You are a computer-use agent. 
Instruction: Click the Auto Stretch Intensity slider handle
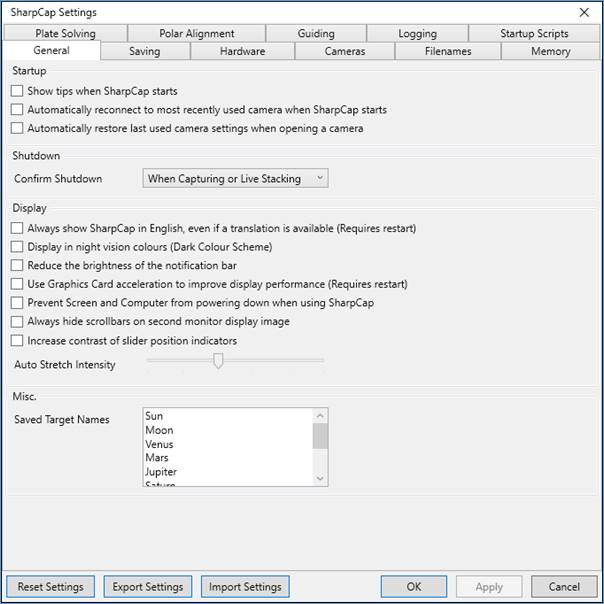click(218, 361)
